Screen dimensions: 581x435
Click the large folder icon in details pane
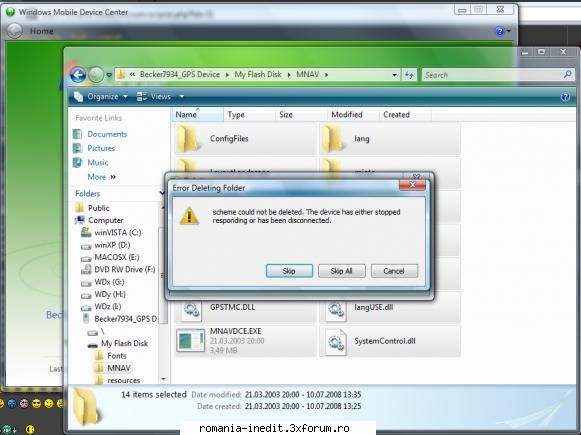(86, 406)
